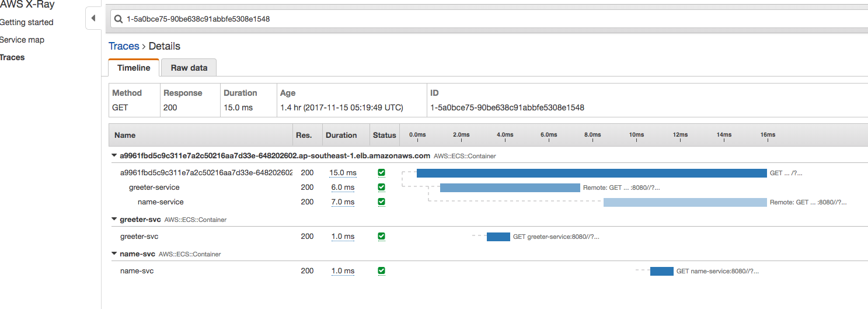The width and height of the screenshot is (868, 309).
Task: Click the Duration column header
Action: pyautogui.click(x=341, y=135)
